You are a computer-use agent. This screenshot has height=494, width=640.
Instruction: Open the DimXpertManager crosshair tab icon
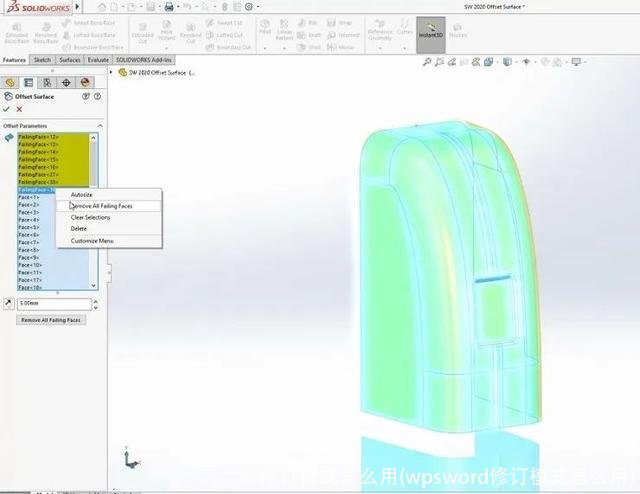[66, 83]
